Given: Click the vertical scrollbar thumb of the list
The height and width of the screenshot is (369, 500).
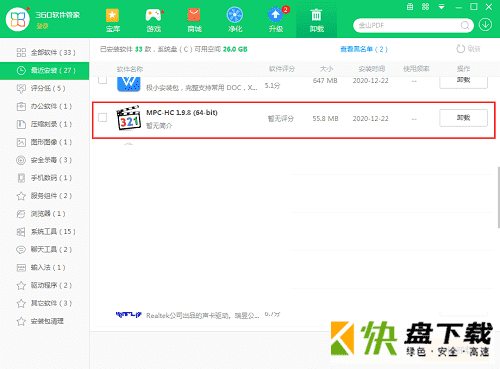Looking at the screenshot, I should (x=498, y=198).
